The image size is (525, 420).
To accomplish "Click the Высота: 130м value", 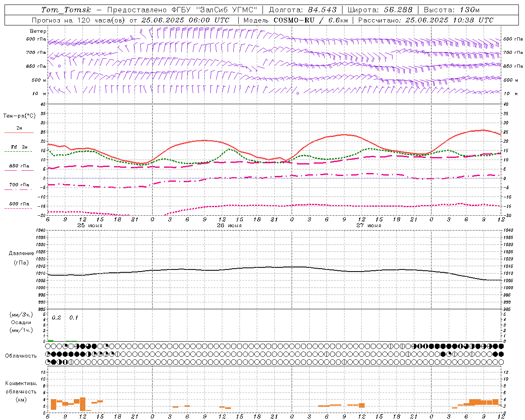I will pos(452,10).
